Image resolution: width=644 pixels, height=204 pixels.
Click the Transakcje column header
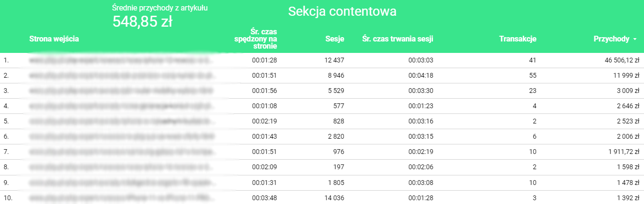pos(517,39)
